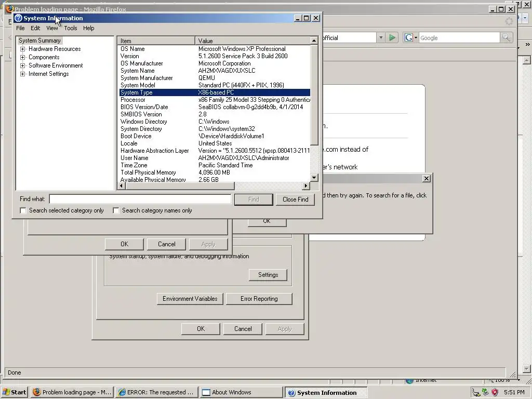Image resolution: width=532 pixels, height=399 pixels.
Task: Open the View menu in System Information
Action: point(52,28)
